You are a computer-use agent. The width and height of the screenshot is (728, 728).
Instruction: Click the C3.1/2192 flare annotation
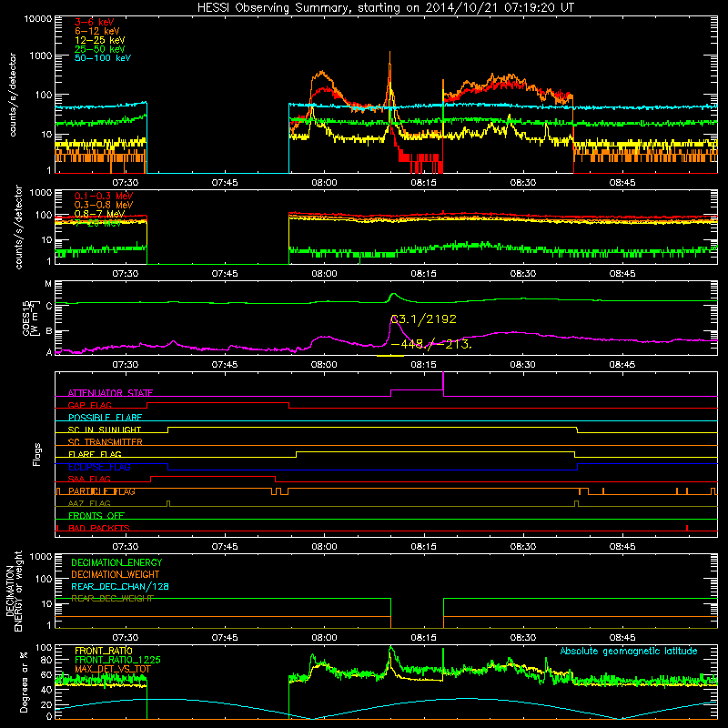point(423,319)
